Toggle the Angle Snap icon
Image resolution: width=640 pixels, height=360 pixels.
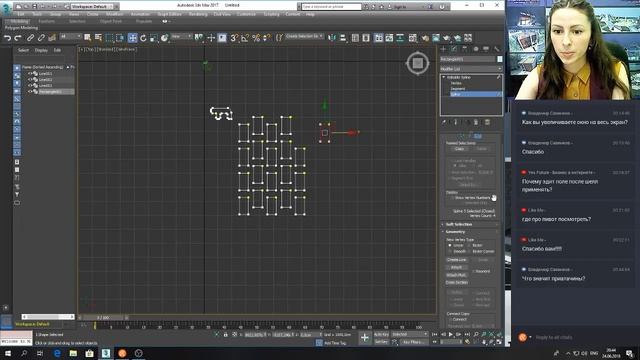tap(245, 38)
